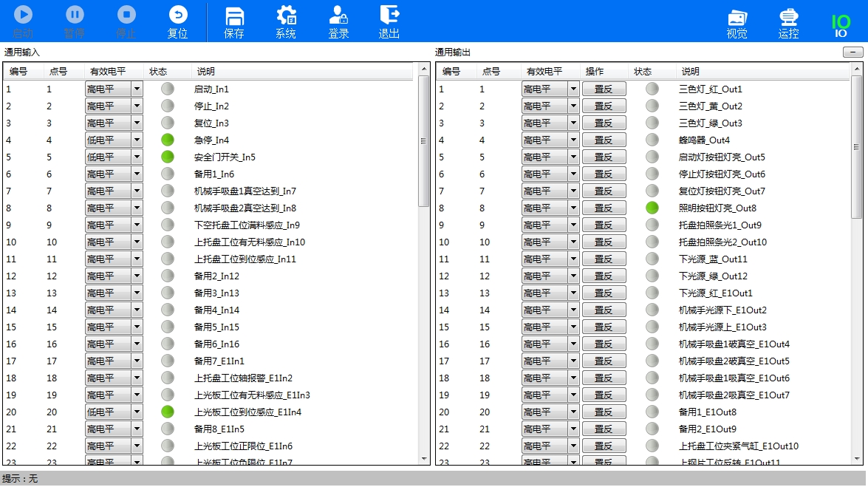Click 置反 for 下光源_蓝_Out11
This screenshot has width=868, height=487.
[x=604, y=259]
